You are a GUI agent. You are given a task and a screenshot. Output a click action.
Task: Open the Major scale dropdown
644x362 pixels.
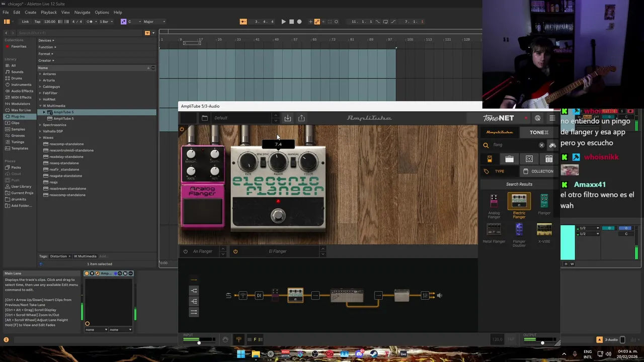(153, 22)
